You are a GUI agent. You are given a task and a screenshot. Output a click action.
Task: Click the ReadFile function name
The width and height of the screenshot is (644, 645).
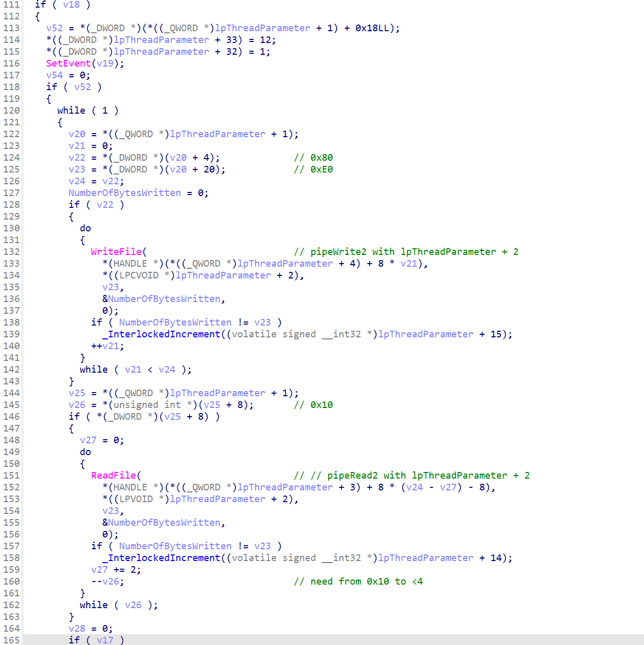click(x=114, y=476)
